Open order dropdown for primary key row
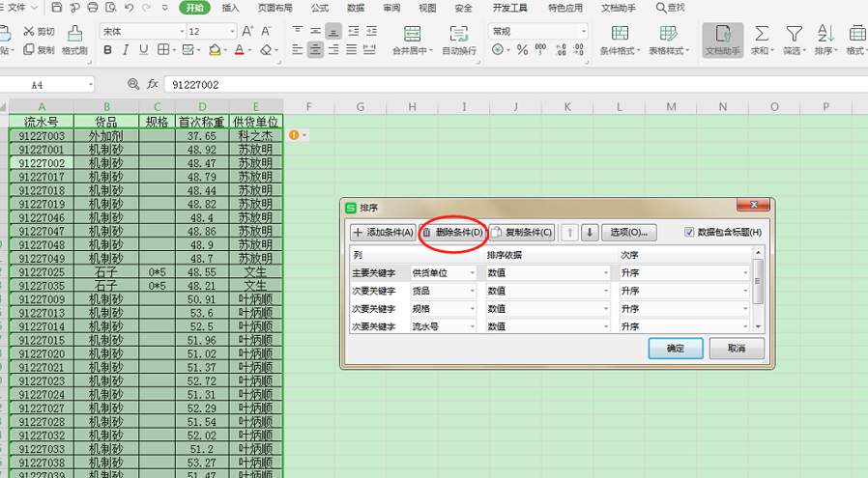Screen dimensions: 868x478 tap(745, 273)
